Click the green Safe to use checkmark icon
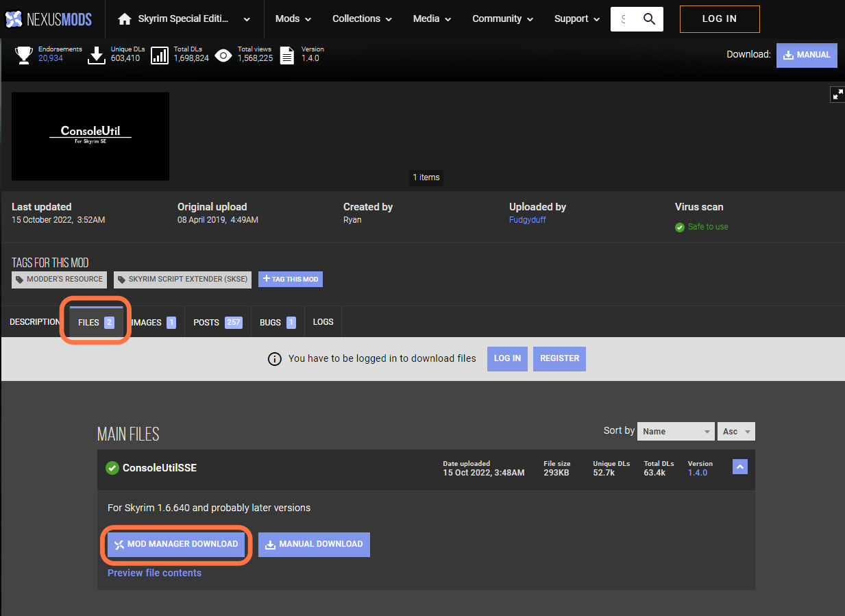Screen dimensions: 845x616 (680, 227)
